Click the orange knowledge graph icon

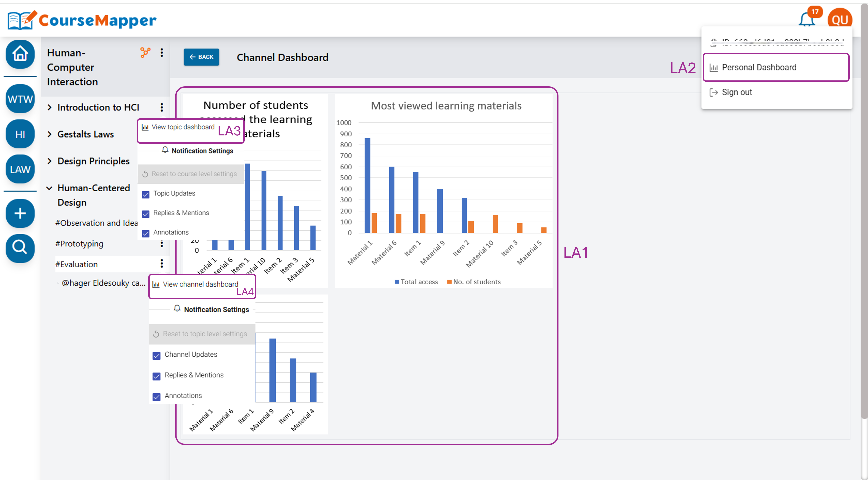145,52
